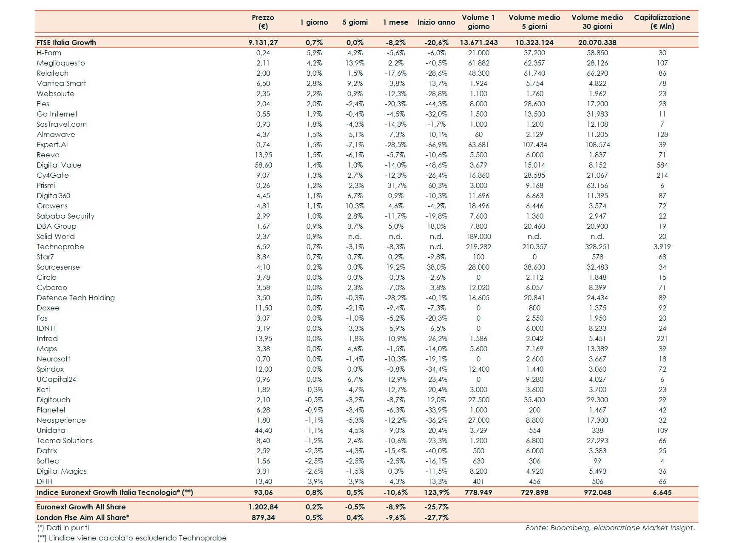This screenshot has width=756, height=543.
Task: Click the "Meglioquesto" row name
Action: (x=61, y=63)
